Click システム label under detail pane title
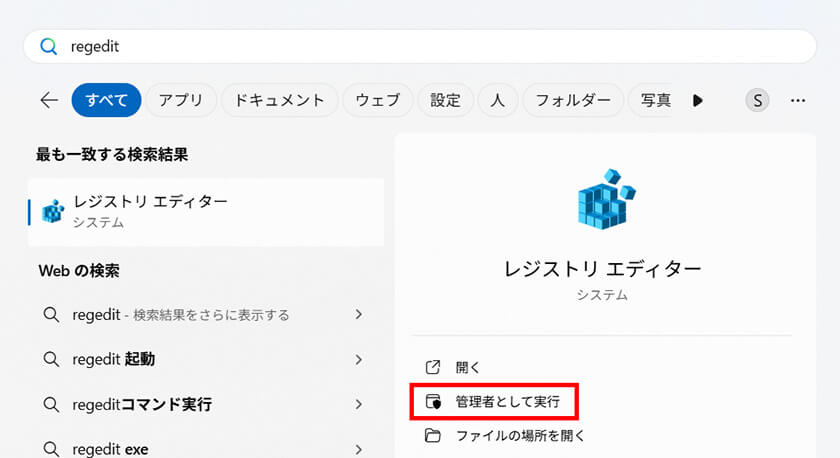The image size is (840, 458). point(602,295)
